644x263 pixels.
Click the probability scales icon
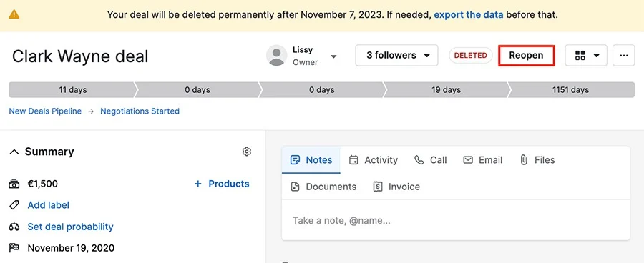pyautogui.click(x=14, y=227)
